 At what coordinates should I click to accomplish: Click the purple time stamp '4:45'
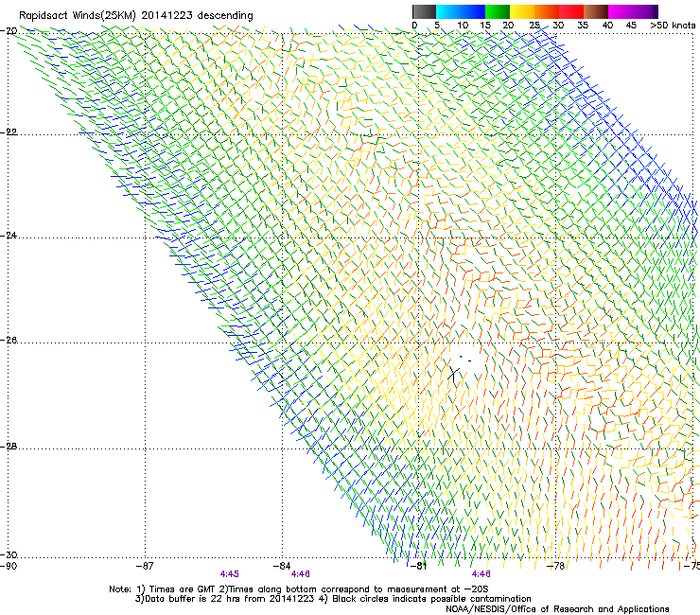coord(230,574)
